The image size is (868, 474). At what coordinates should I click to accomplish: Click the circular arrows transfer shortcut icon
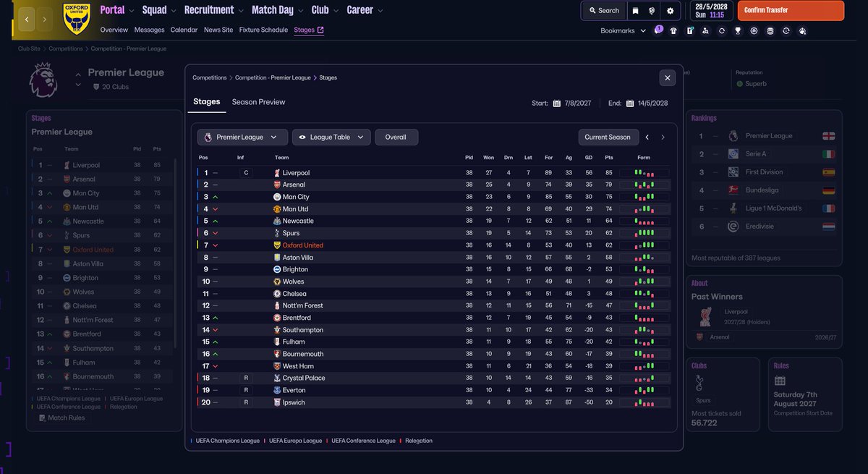coord(721,31)
